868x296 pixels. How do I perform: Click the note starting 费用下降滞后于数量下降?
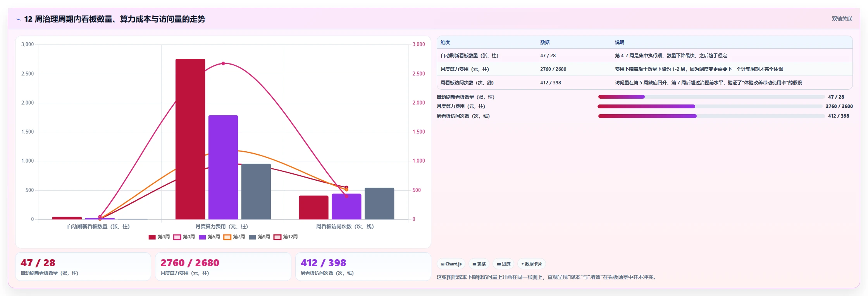(x=699, y=69)
